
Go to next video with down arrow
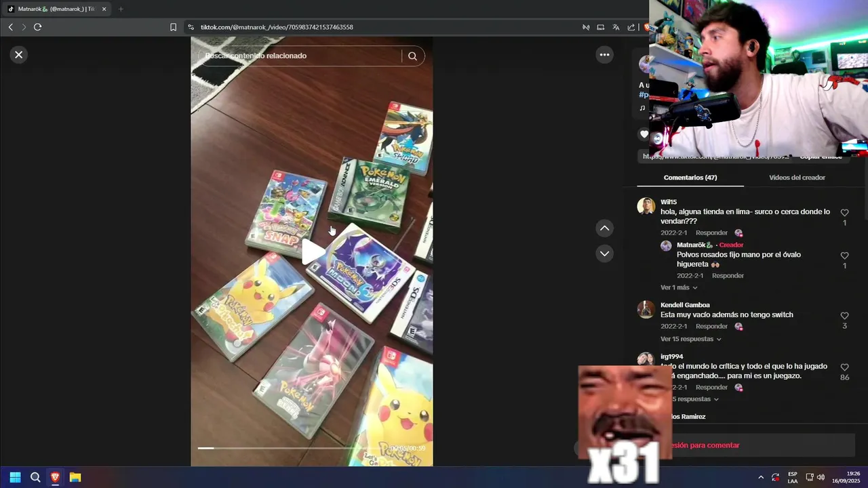604,253
